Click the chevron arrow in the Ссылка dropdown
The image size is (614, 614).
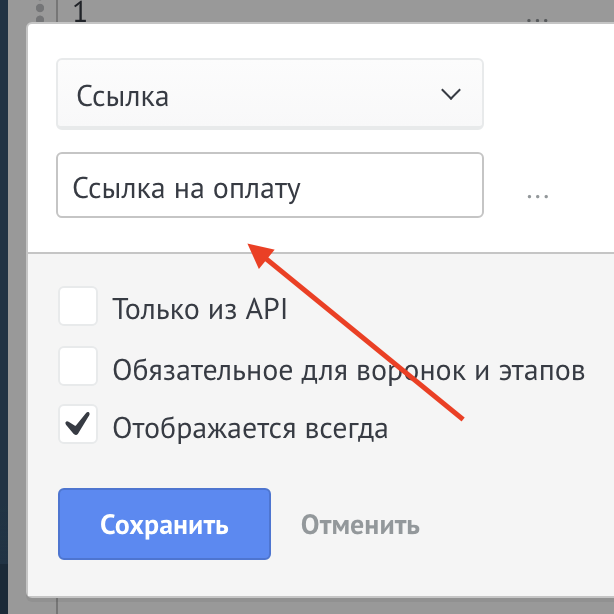click(451, 95)
